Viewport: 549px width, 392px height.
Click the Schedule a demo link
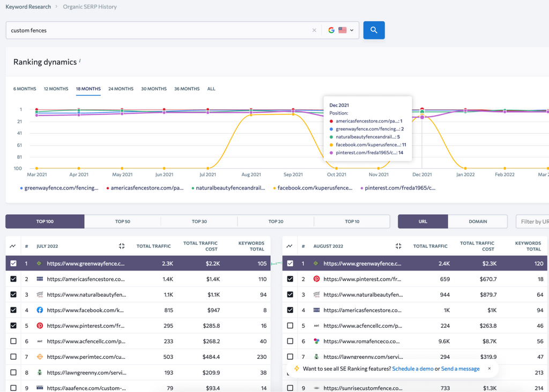pos(412,369)
